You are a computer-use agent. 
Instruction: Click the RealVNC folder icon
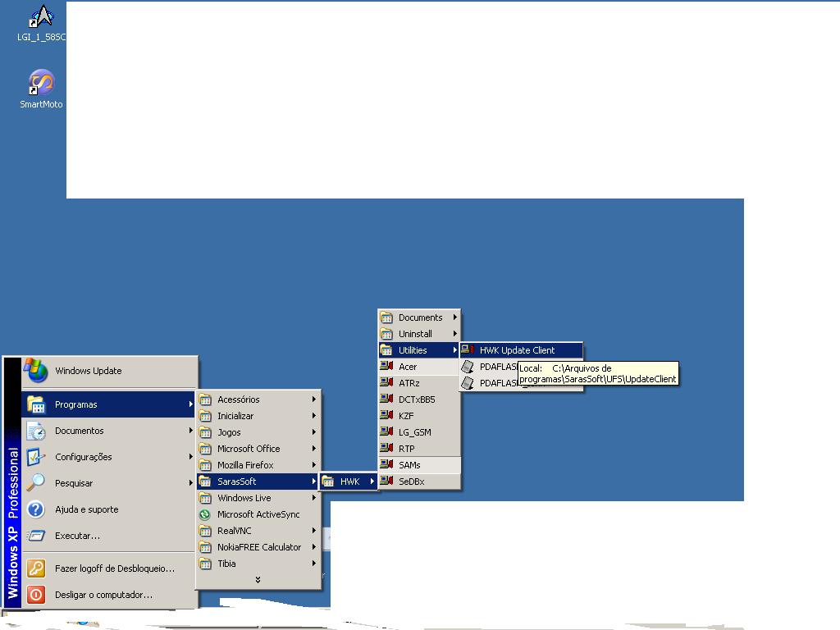205,531
